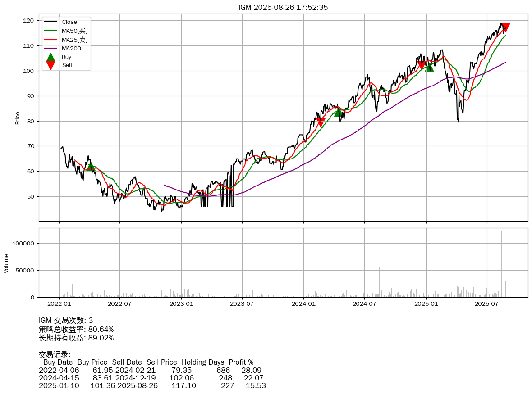Select the 2024-01 date on the x-axis
Viewport: 532px width, 394px height.
tap(303, 303)
